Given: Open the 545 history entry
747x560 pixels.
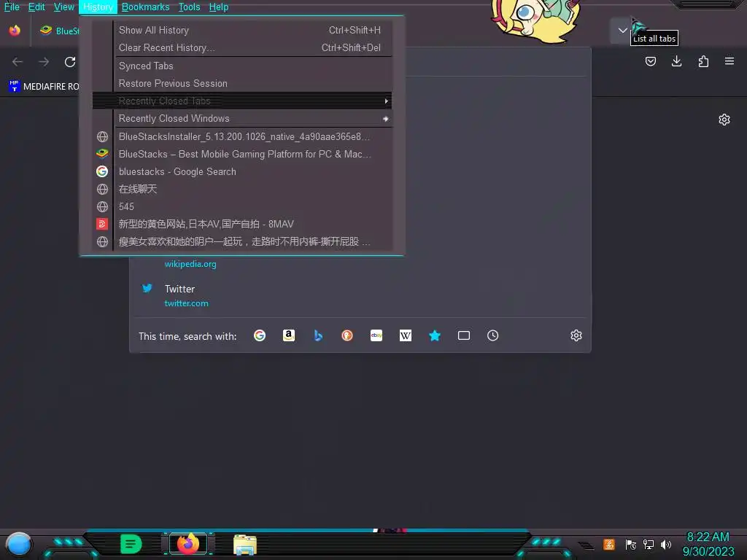Looking at the screenshot, I should 242,206.
